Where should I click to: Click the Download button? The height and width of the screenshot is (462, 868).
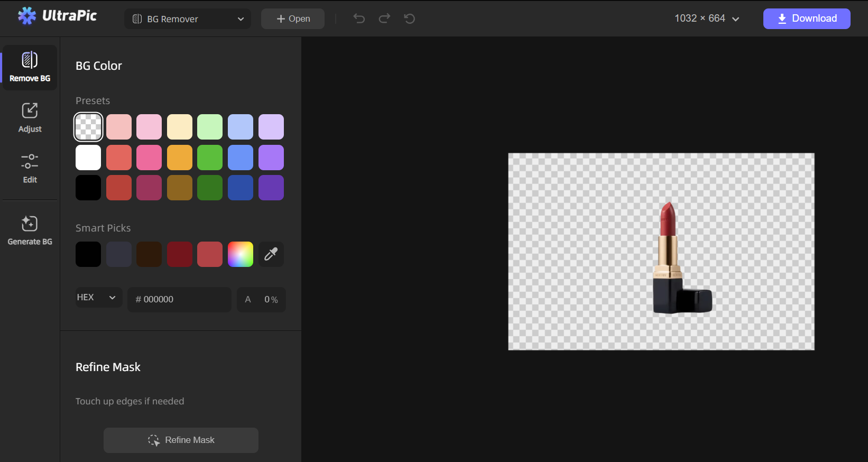806,19
